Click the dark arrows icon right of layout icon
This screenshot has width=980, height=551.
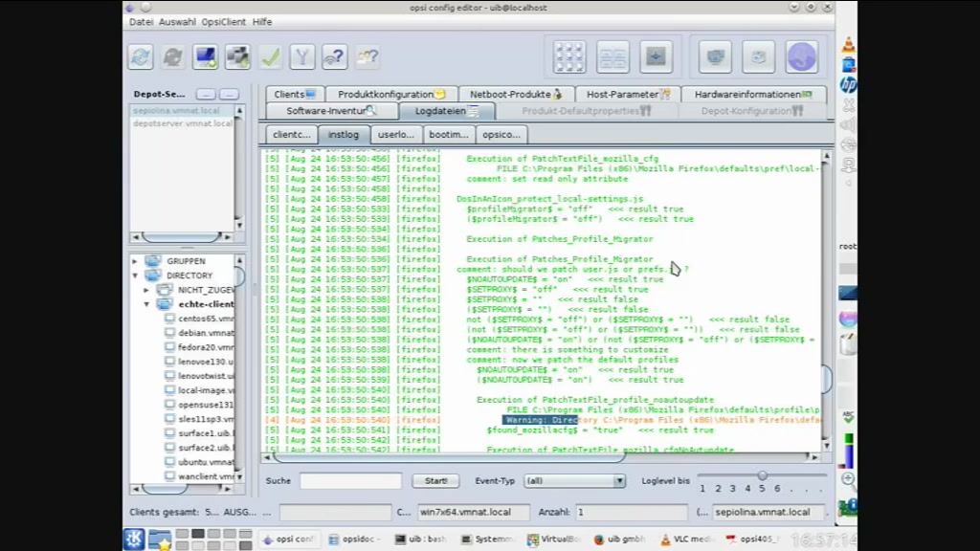[x=656, y=56]
